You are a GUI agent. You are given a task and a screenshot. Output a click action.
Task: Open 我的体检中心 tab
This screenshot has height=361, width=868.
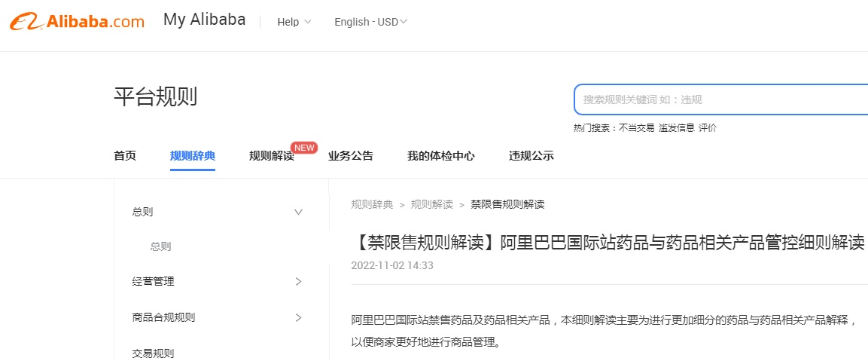[x=440, y=156]
